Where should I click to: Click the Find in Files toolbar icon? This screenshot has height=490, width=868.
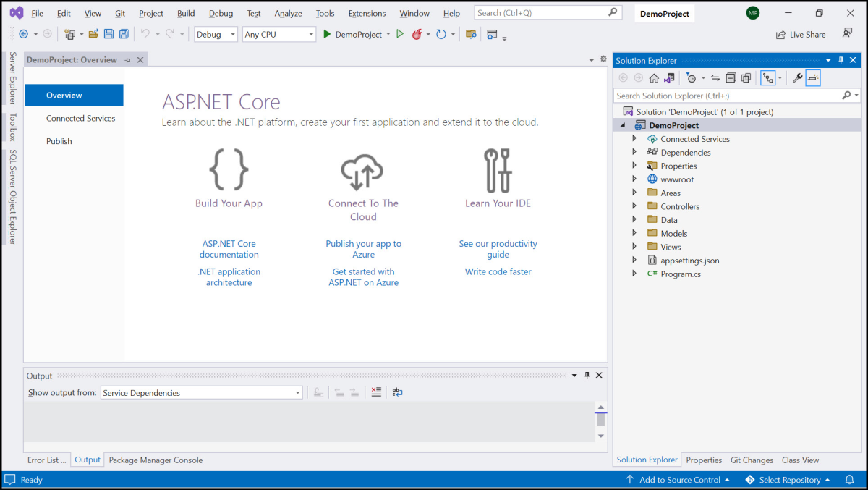point(471,34)
